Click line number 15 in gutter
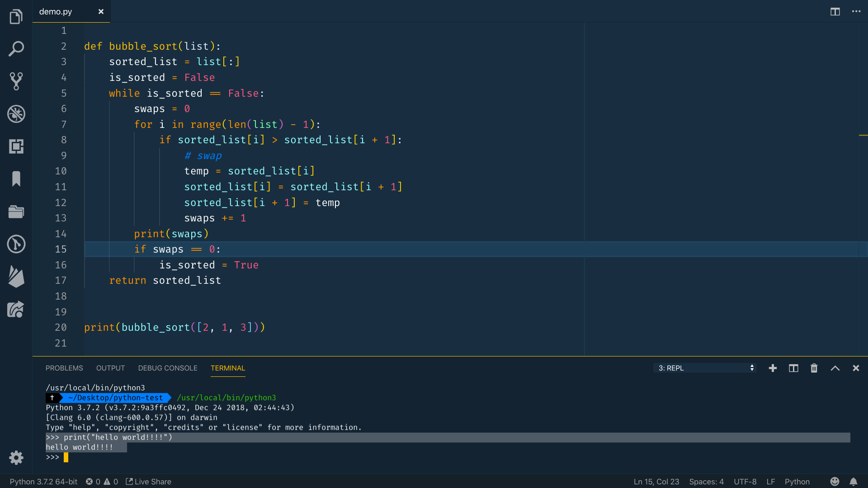Viewport: 868px width, 488px height. click(x=61, y=249)
